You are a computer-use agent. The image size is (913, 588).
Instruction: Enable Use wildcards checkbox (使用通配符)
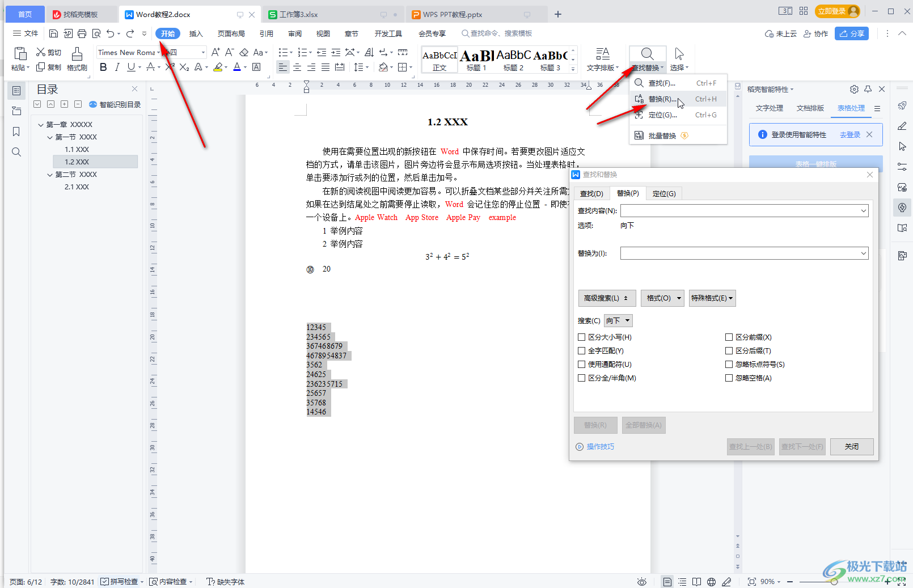(x=581, y=364)
